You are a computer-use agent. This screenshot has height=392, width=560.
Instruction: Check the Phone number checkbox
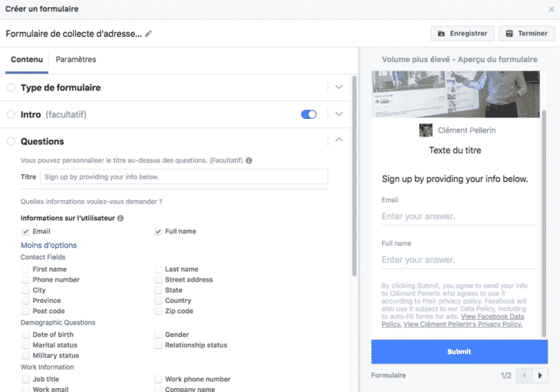[26, 280]
